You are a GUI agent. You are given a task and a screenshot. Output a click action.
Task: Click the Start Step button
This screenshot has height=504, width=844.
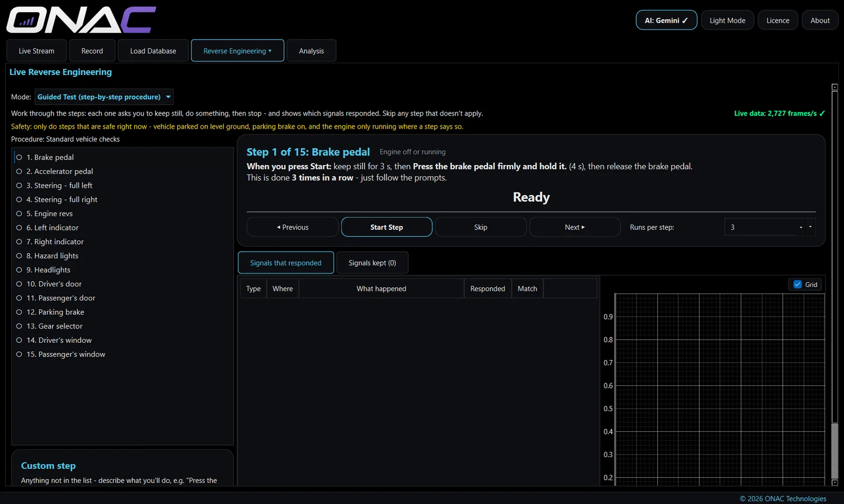tap(387, 227)
